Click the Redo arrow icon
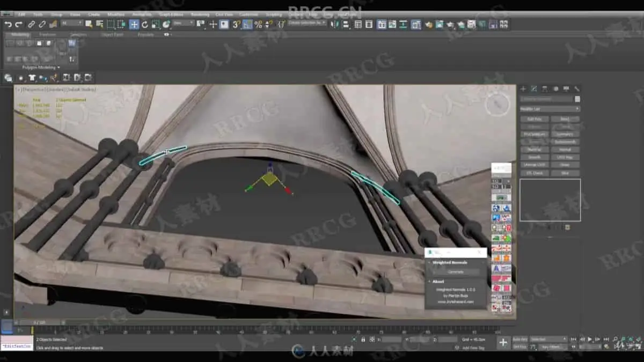 (x=18, y=24)
